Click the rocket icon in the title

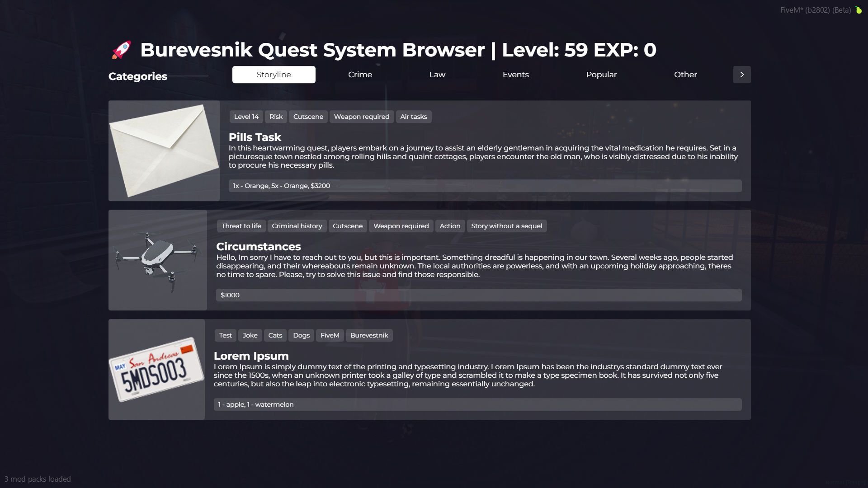pos(121,50)
